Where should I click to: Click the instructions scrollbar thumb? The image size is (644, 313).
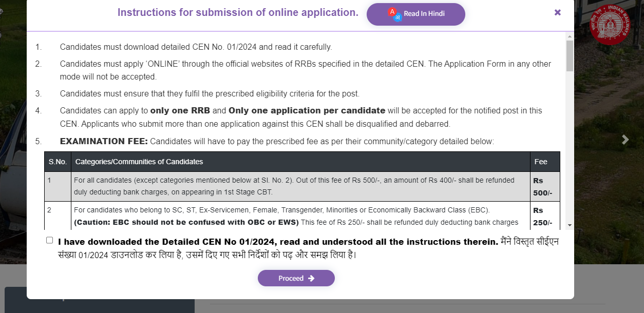click(570, 55)
